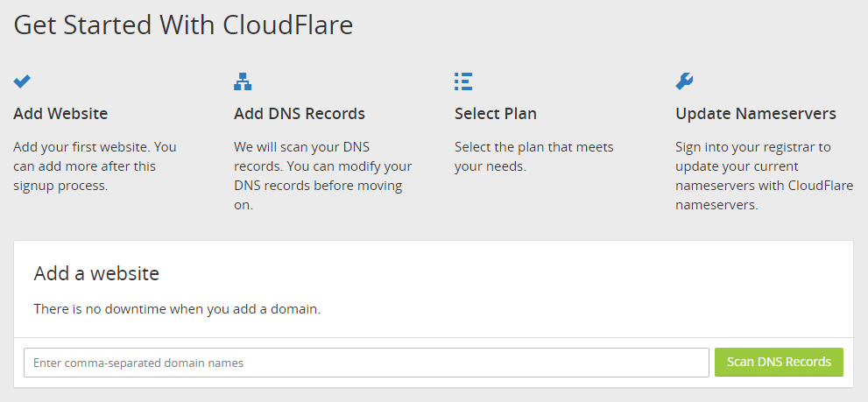This screenshot has height=402, width=868.
Task: Select the Select Plan step heading
Action: [x=496, y=114]
